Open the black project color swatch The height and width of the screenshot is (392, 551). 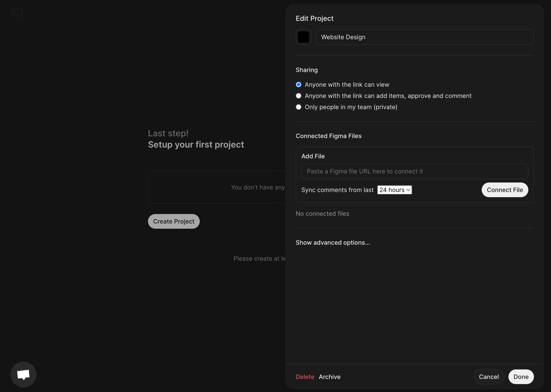pyautogui.click(x=303, y=37)
